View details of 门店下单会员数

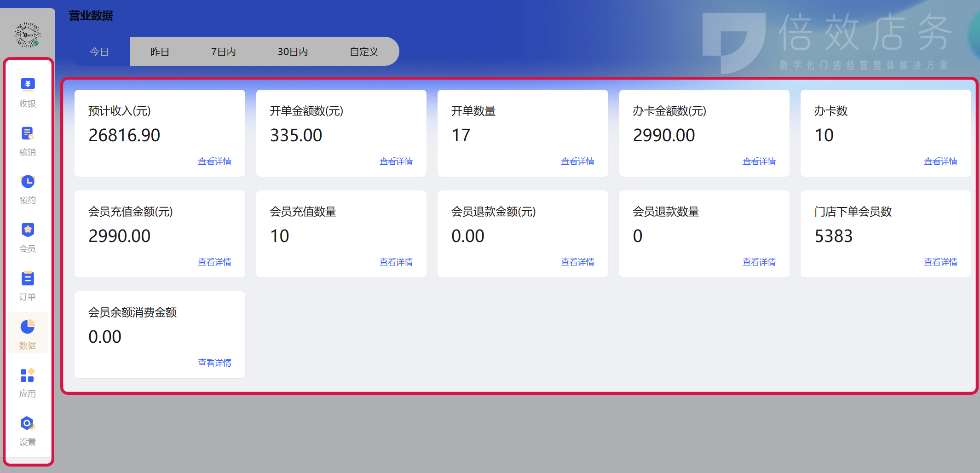[940, 261]
